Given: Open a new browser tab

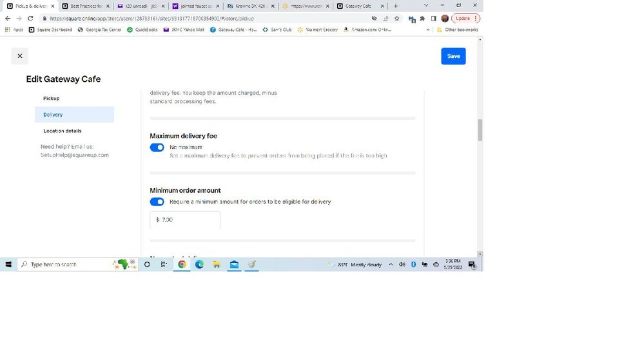Looking at the screenshot, I should (x=396, y=6).
